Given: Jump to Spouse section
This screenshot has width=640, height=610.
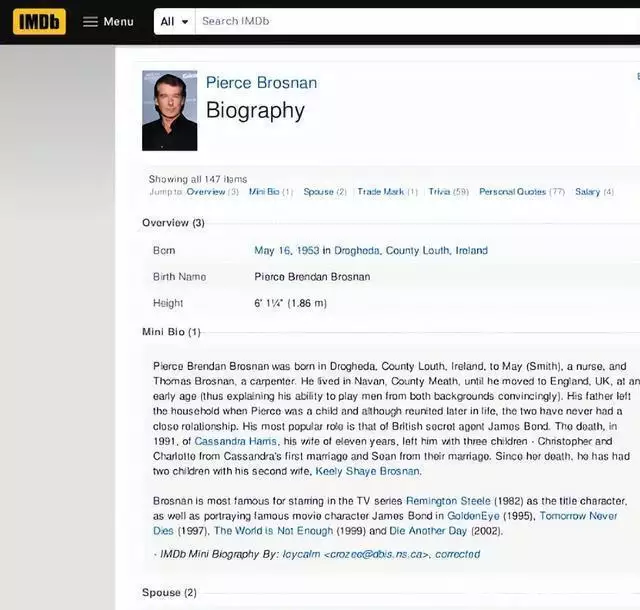Looking at the screenshot, I should tap(318, 191).
